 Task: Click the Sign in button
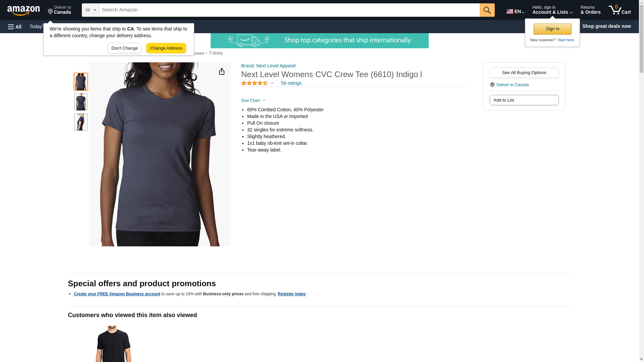click(x=552, y=29)
